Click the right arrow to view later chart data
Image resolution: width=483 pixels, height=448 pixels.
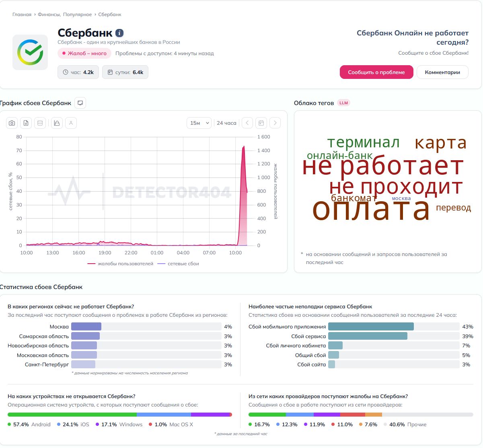[275, 123]
